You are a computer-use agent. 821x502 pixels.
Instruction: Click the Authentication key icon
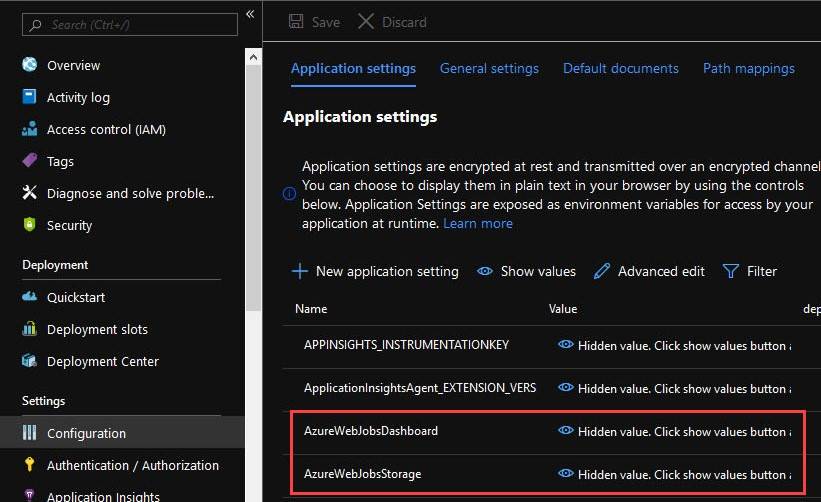pyautogui.click(x=29, y=464)
